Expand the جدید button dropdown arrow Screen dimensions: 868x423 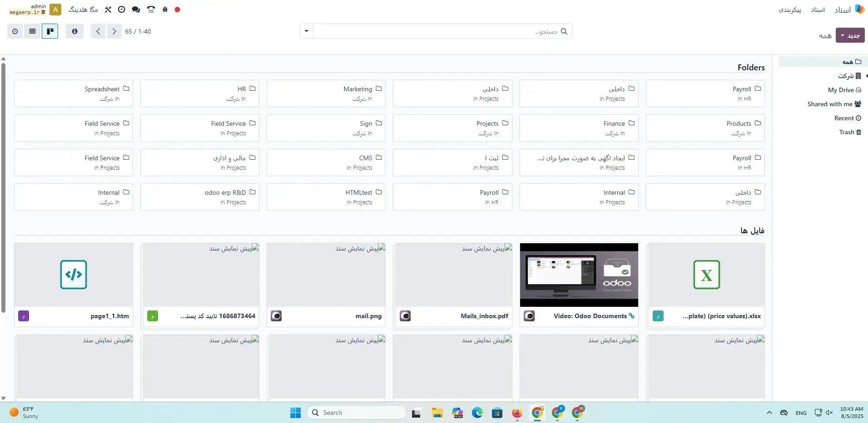843,35
